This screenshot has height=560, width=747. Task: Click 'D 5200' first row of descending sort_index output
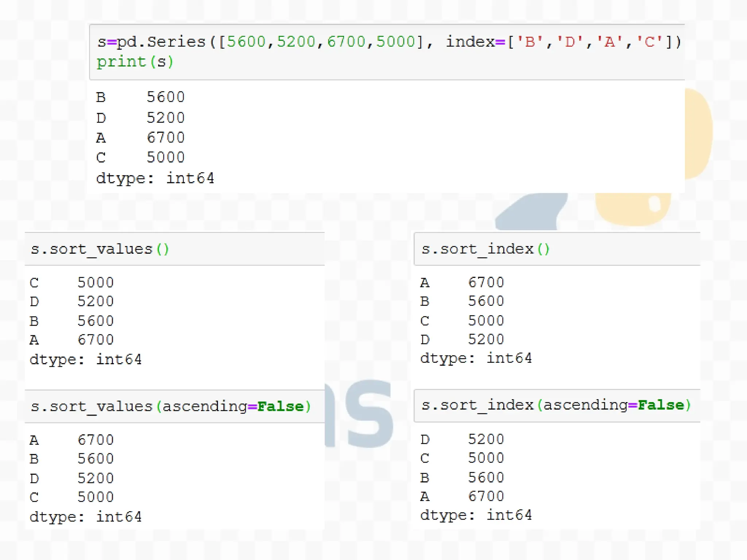(462, 439)
